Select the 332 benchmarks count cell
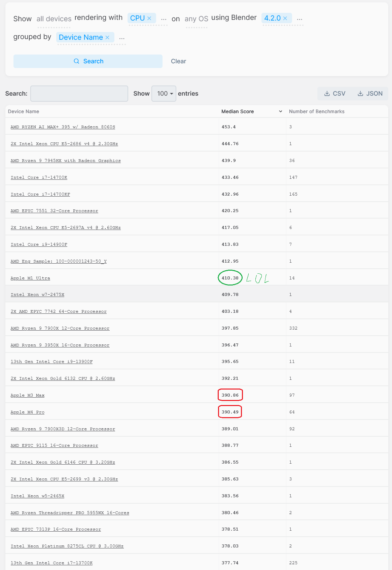 point(293,328)
